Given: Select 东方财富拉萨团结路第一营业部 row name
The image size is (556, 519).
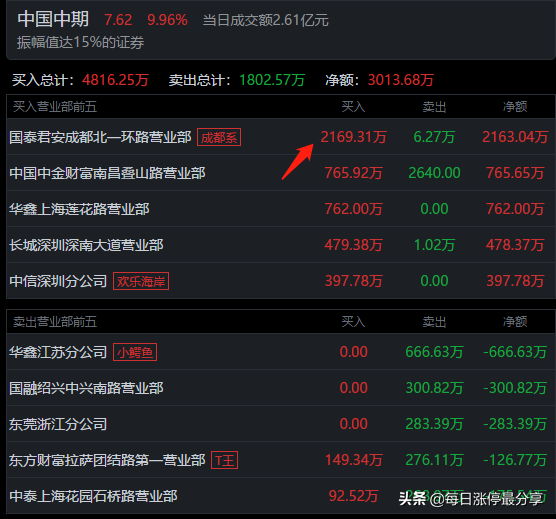Looking at the screenshot, I should pos(107,460).
